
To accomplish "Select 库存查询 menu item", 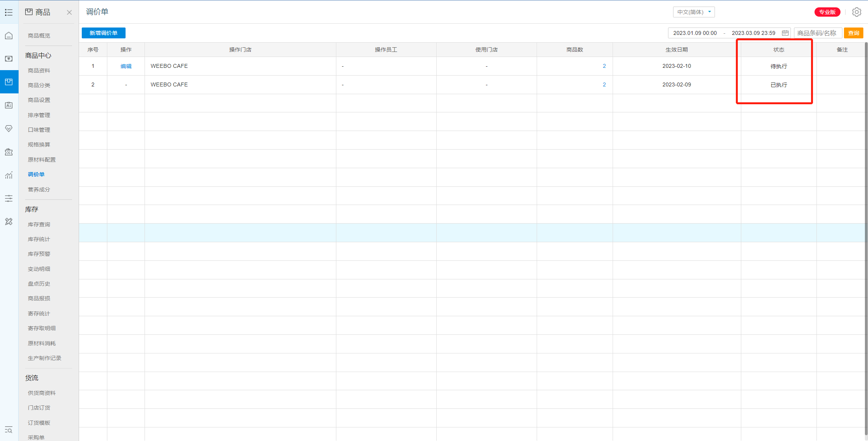I will (x=39, y=224).
